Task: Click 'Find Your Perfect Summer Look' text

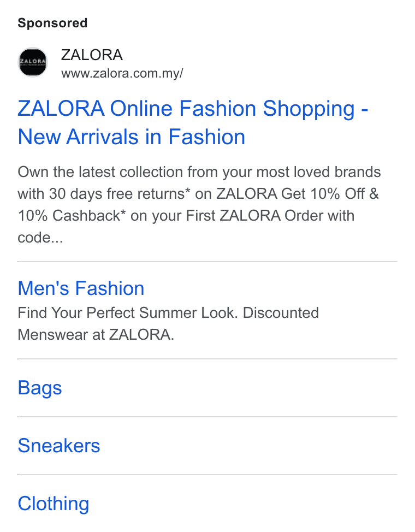Action: [128, 313]
